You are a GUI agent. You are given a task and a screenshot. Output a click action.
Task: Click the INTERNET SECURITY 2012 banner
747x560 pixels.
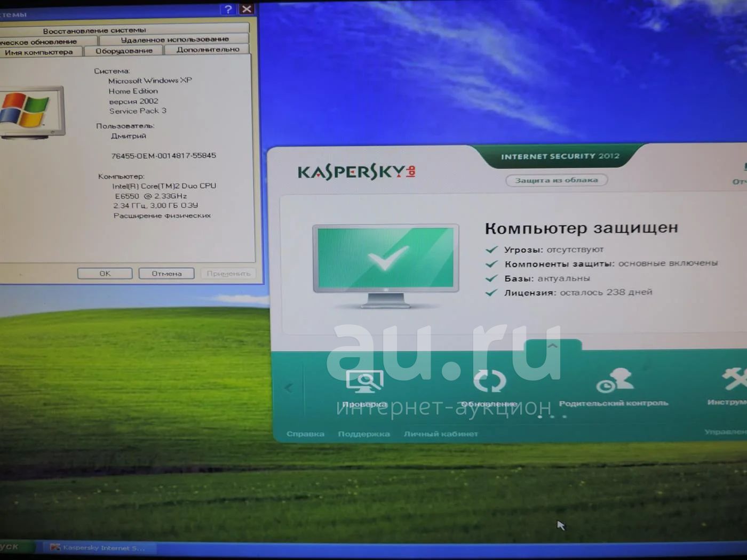click(560, 156)
